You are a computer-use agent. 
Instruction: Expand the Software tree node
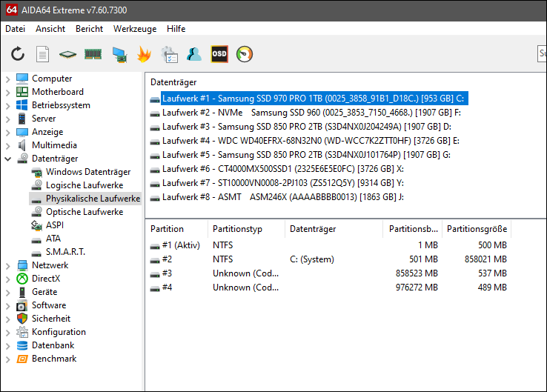click(x=7, y=306)
